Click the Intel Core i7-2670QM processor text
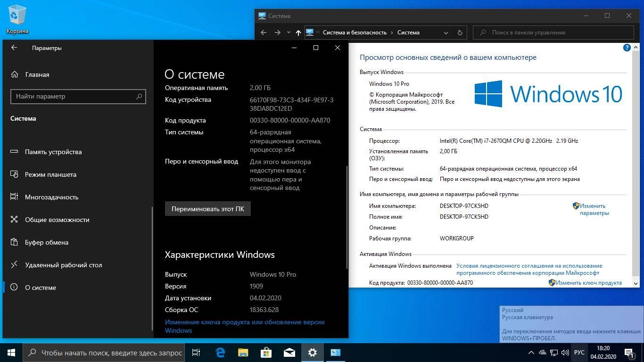 coord(509,141)
